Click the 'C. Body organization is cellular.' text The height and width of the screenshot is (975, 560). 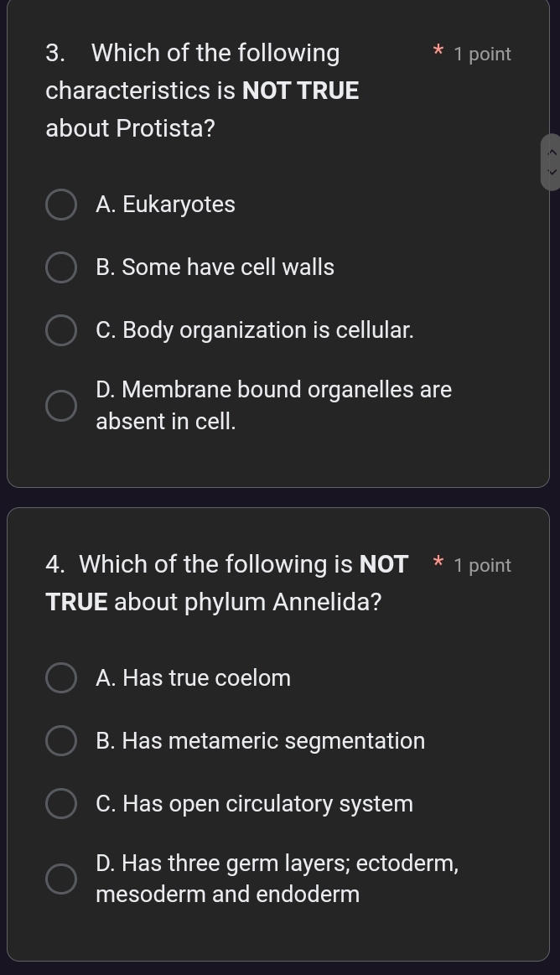click(x=255, y=330)
